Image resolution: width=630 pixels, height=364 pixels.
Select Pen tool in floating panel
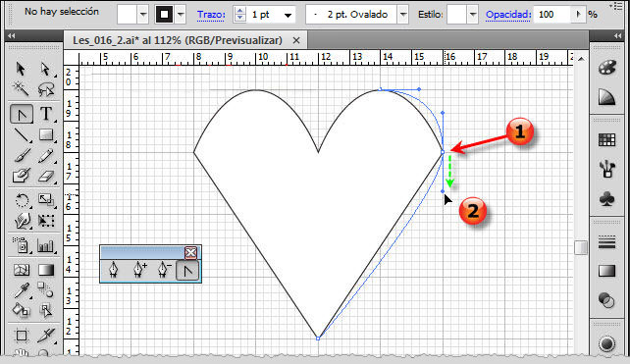pos(114,271)
